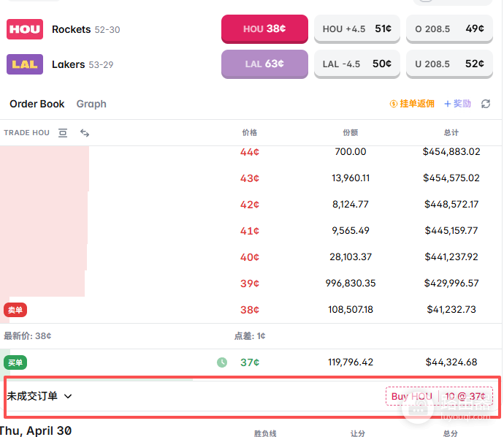Click the 119,796.42 bid shares value
This screenshot has height=437, width=504.
pyautogui.click(x=351, y=362)
